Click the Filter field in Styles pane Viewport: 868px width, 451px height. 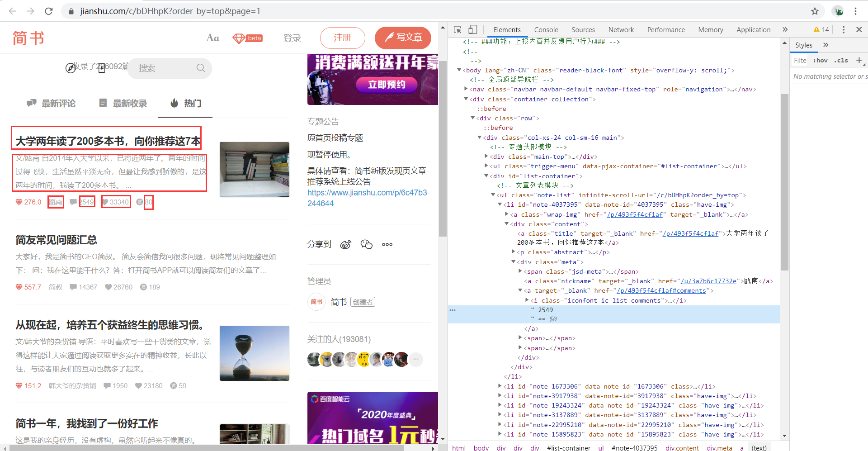[x=800, y=60]
